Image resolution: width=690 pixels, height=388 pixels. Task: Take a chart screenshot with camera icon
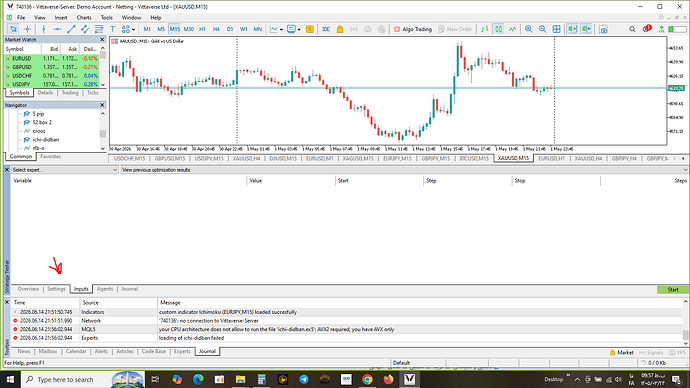(x=603, y=29)
